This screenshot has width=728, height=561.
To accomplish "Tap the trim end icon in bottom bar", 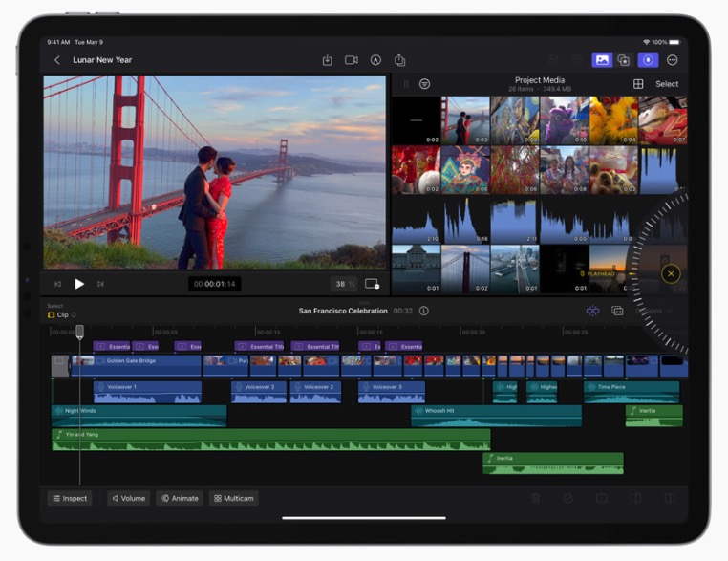I will (670, 498).
